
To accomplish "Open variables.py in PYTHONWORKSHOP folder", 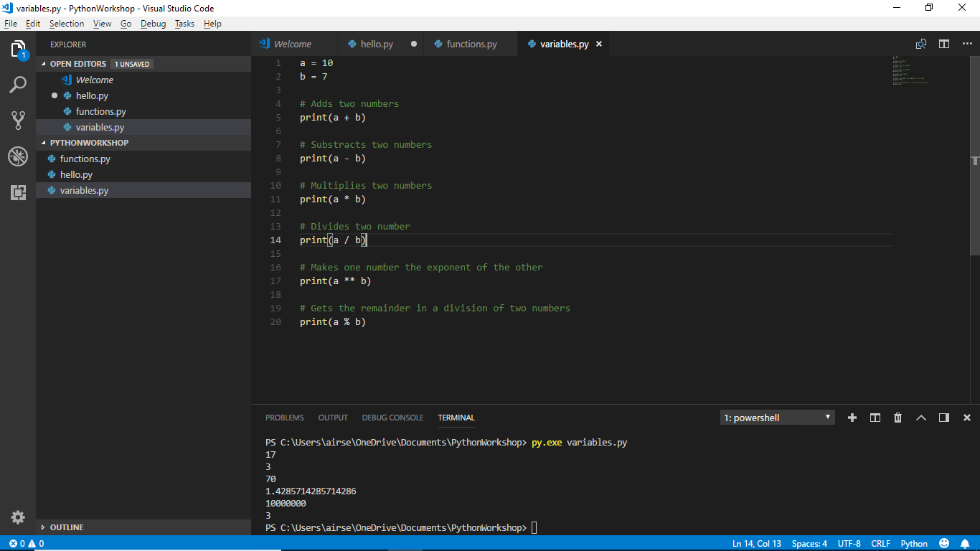I will tap(143, 190).
